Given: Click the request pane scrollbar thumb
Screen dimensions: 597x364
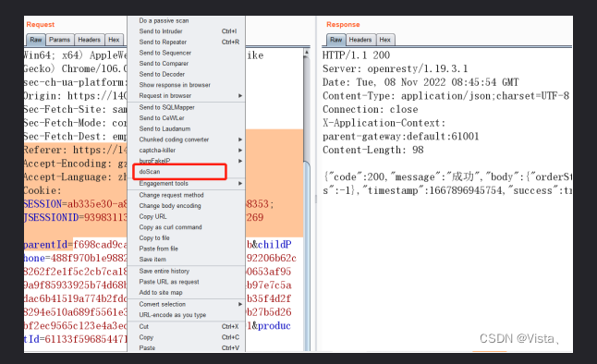Looking at the screenshot, I should click(307, 255).
